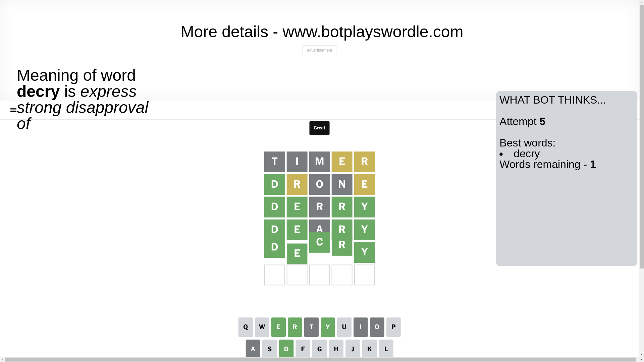Select first empty tile in last row

(275, 275)
